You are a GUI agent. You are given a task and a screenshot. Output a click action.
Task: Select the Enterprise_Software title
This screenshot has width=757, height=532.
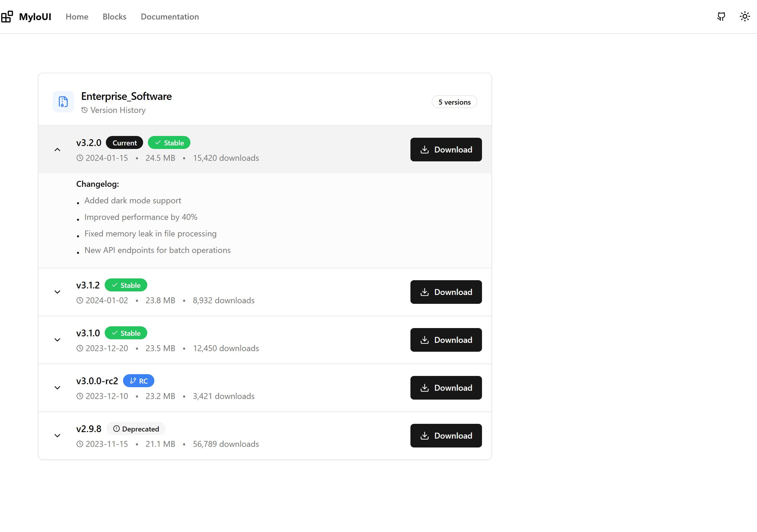point(127,96)
